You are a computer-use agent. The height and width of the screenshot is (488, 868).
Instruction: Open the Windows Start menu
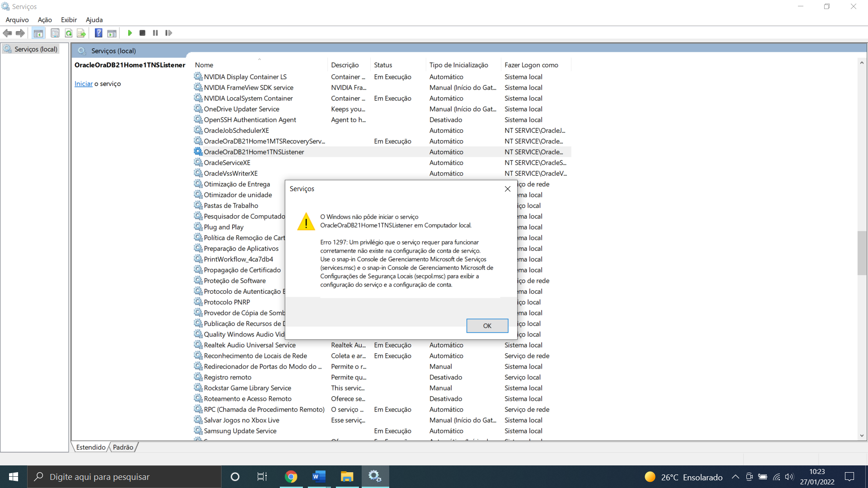point(14,477)
